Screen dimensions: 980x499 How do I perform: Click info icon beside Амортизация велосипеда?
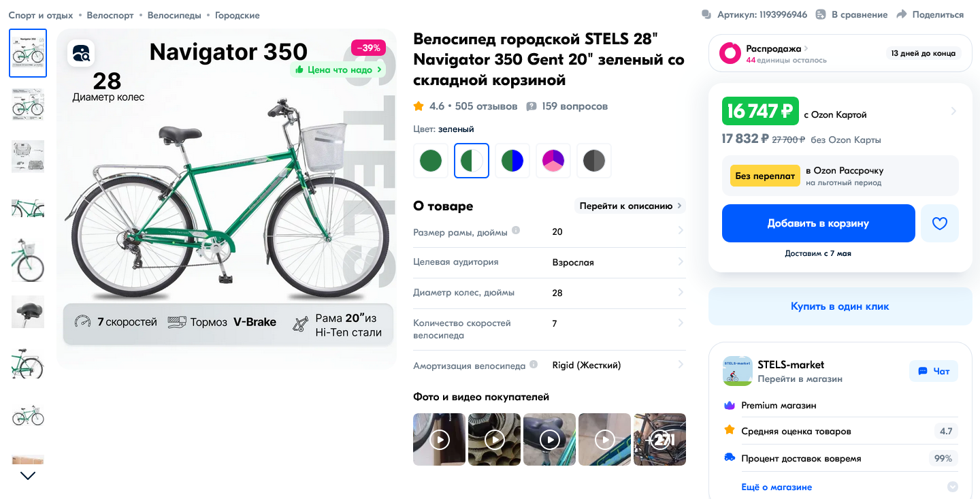tap(534, 364)
